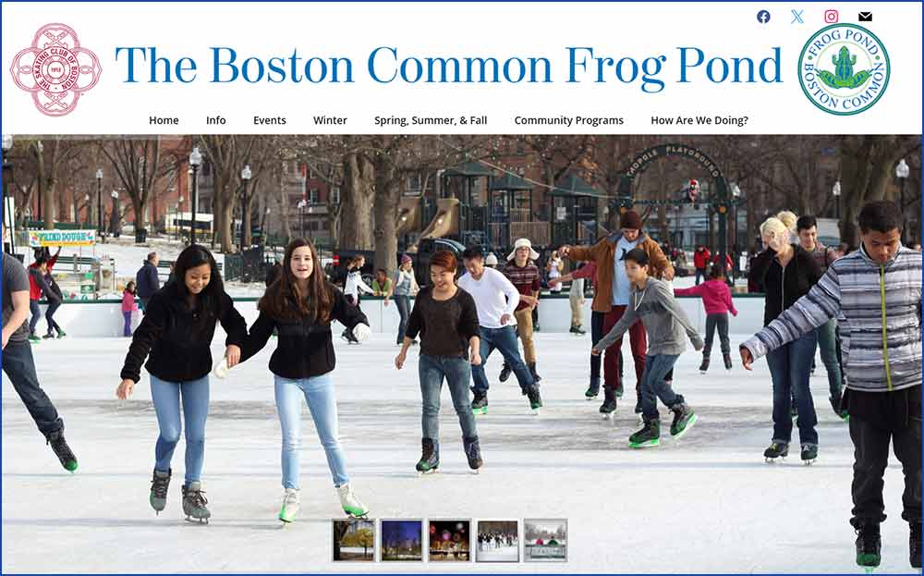
Task: Expand the Spring, Summer, & Fall menu
Action: click(431, 120)
